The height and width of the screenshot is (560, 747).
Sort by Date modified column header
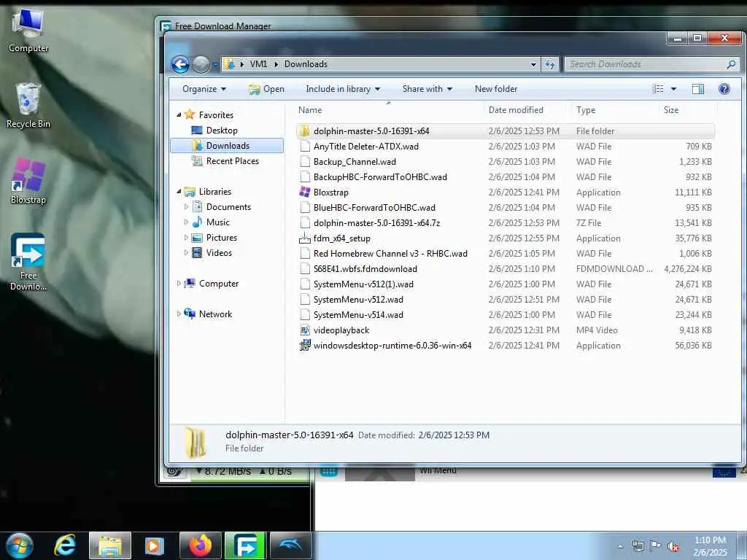pyautogui.click(x=516, y=110)
